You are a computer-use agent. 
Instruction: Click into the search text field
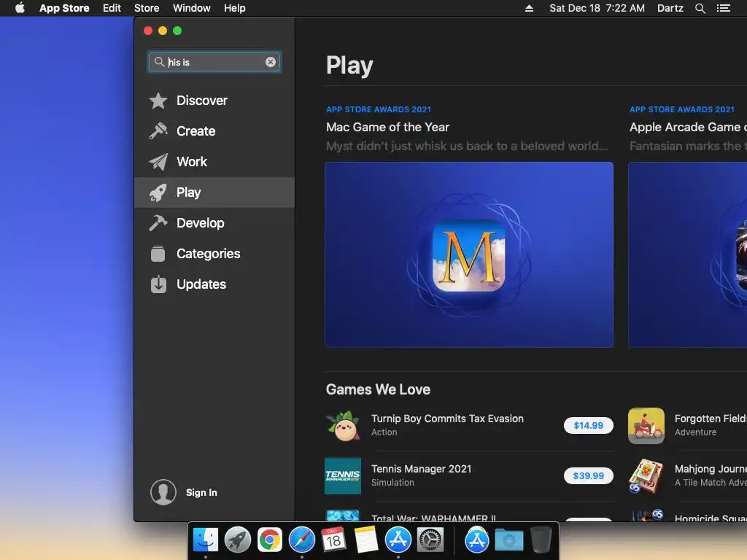[x=214, y=62]
